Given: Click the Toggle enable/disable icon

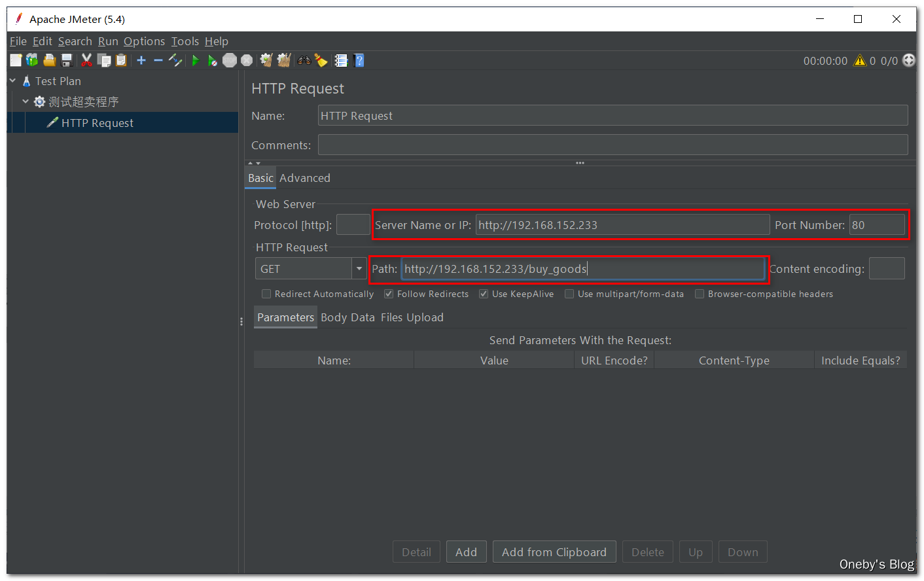Looking at the screenshot, I should (x=175, y=60).
